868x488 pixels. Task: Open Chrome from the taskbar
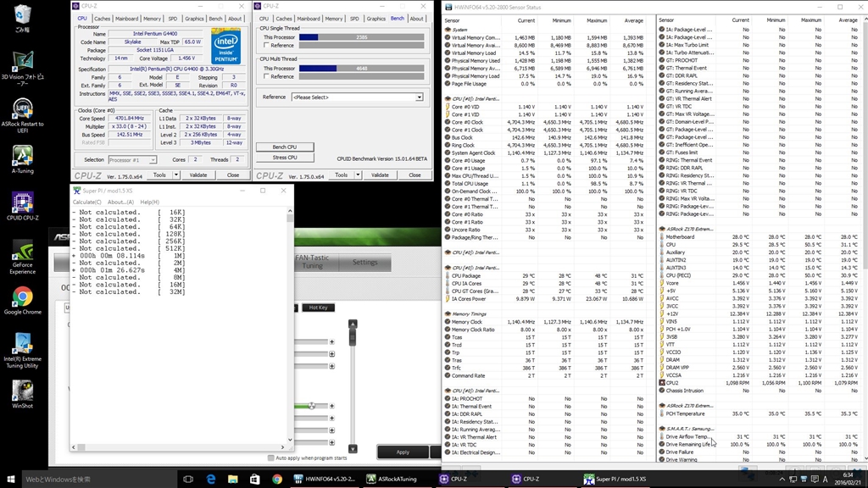pyautogui.click(x=277, y=480)
